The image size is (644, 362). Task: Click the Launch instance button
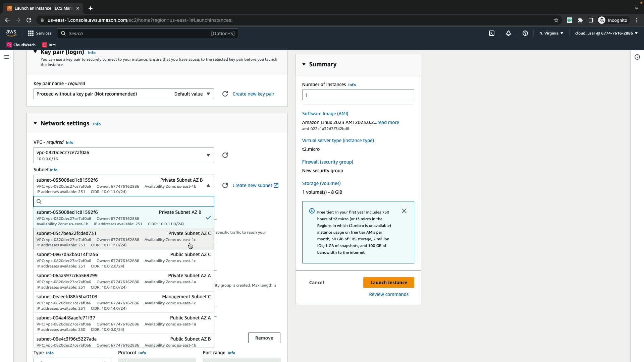pos(388,283)
